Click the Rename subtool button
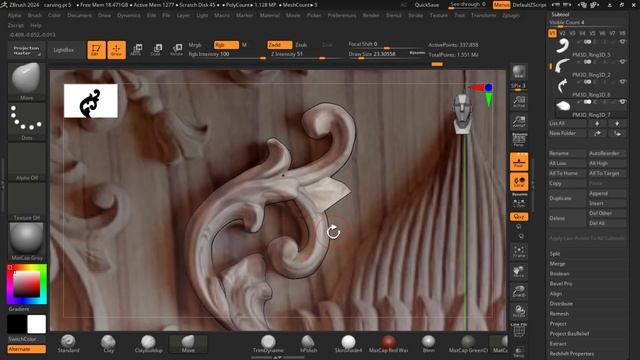Screen dimensions: 640x360 567,153
